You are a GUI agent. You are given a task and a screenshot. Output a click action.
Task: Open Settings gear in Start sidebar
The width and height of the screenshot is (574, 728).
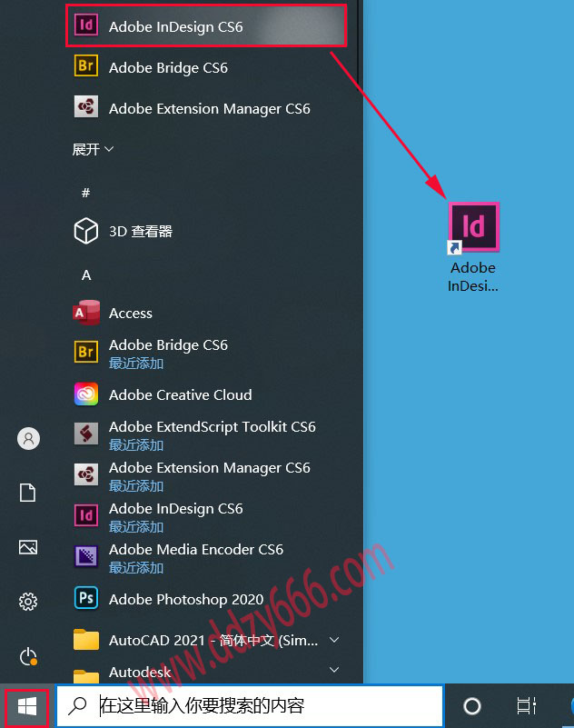(28, 602)
